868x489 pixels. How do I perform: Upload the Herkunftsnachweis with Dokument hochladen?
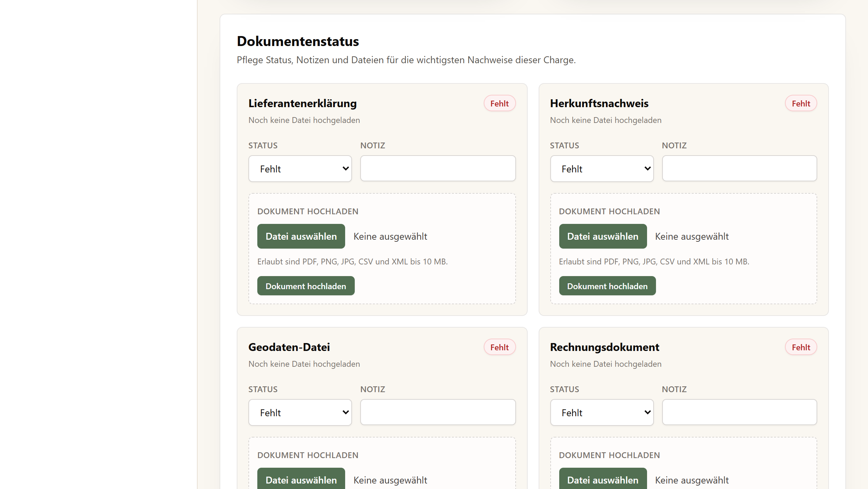[607, 286]
